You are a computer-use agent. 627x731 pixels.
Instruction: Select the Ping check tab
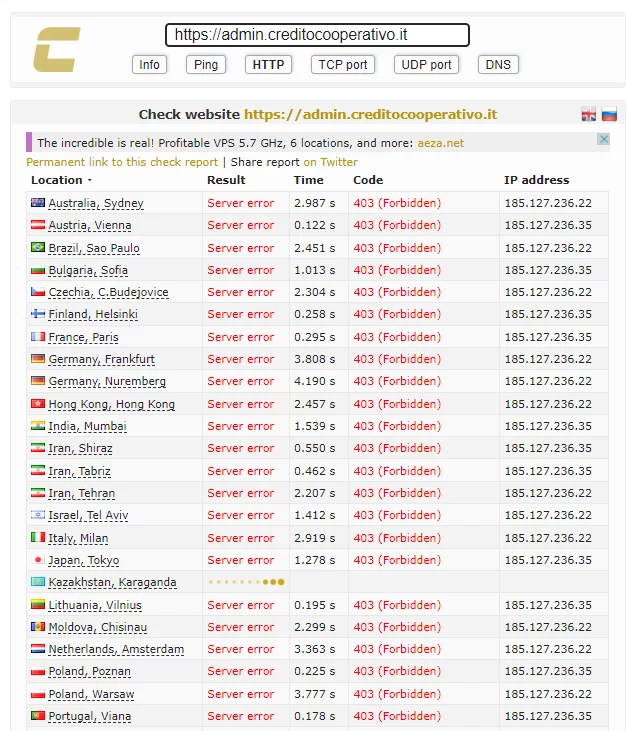tap(205, 65)
